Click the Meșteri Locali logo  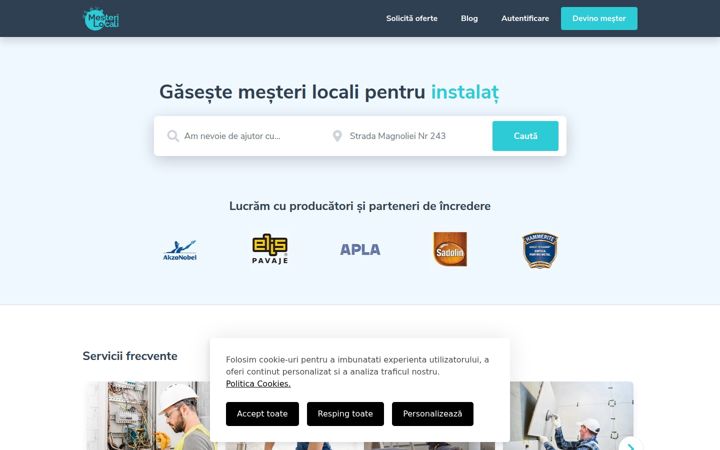(x=101, y=19)
